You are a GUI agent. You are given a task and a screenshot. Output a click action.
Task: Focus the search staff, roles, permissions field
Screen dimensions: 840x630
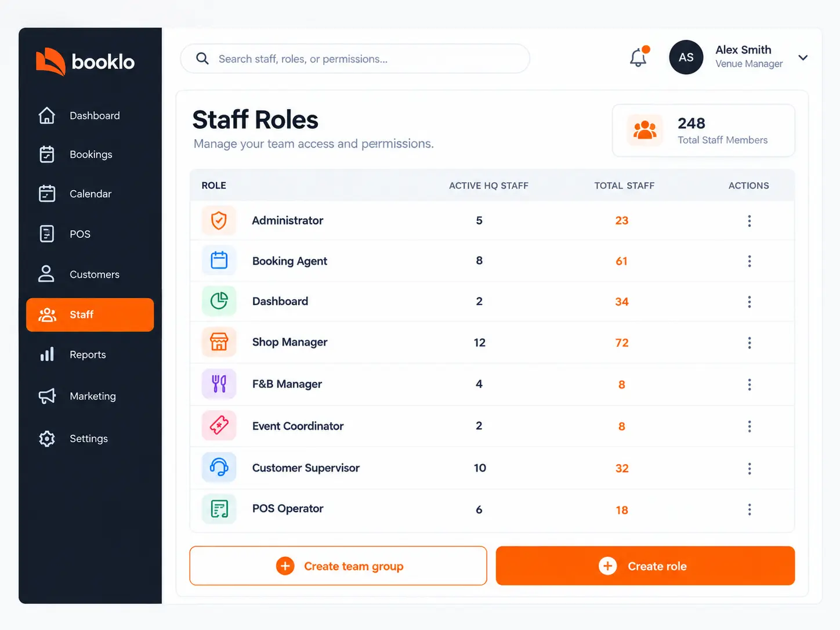pyautogui.click(x=355, y=59)
